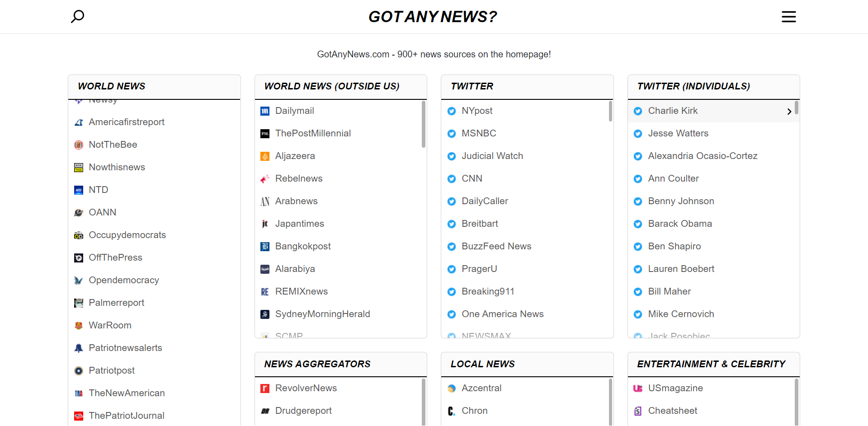Click the SydneyMorningHerald favicon icon

click(x=265, y=314)
